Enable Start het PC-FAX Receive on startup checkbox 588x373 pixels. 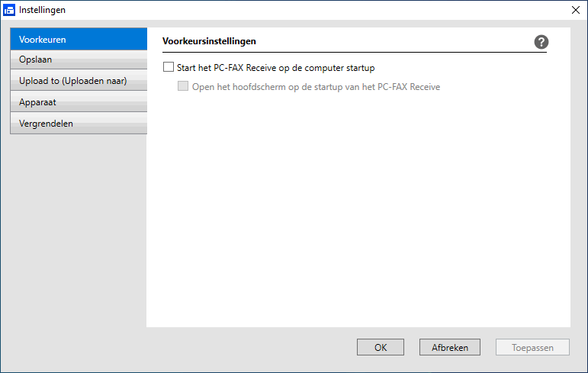pos(169,67)
